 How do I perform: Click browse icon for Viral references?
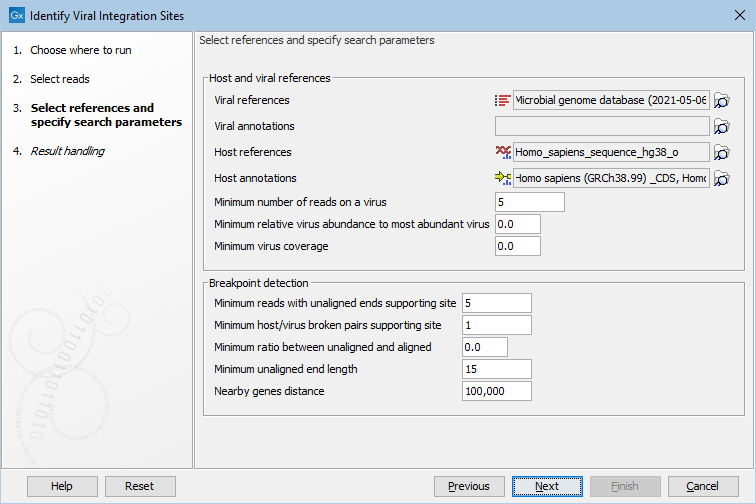pos(722,100)
